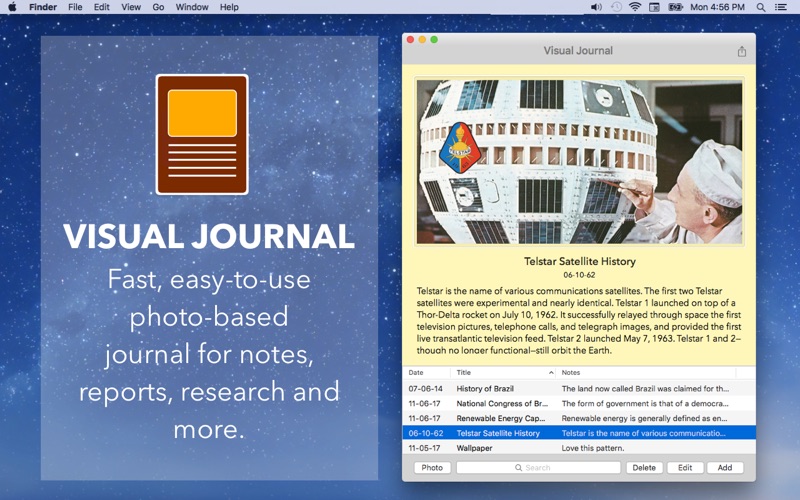Open the File menu

tap(75, 7)
